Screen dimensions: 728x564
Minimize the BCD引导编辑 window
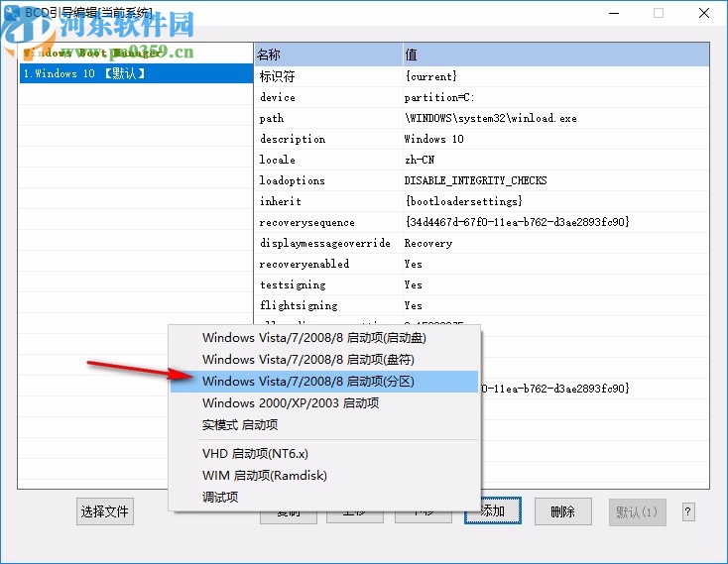[x=614, y=13]
